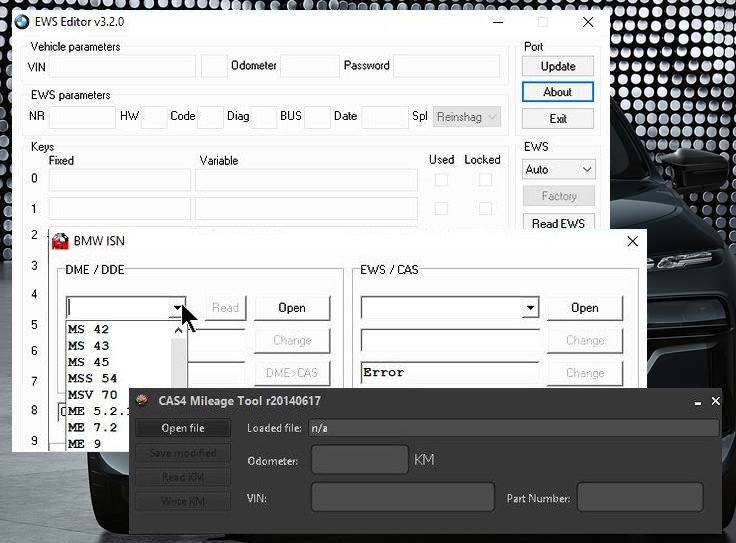Click the BUS input field
Screen dimensions: 736x543
coord(317,117)
